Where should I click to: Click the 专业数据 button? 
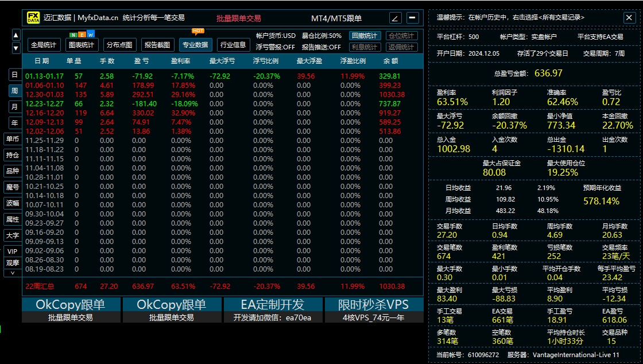[x=195, y=45]
